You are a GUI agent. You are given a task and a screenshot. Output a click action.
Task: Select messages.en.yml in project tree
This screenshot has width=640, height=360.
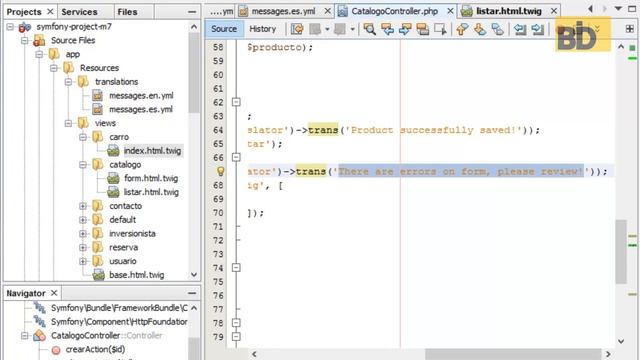click(x=141, y=96)
